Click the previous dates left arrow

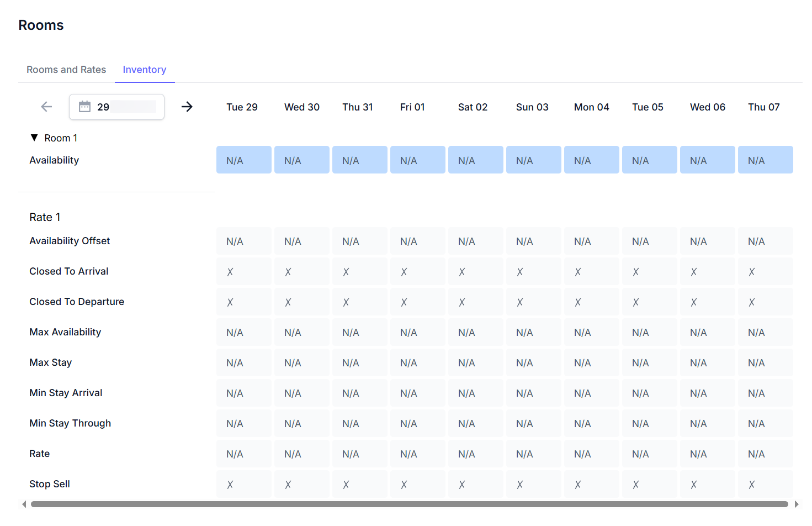coord(46,107)
